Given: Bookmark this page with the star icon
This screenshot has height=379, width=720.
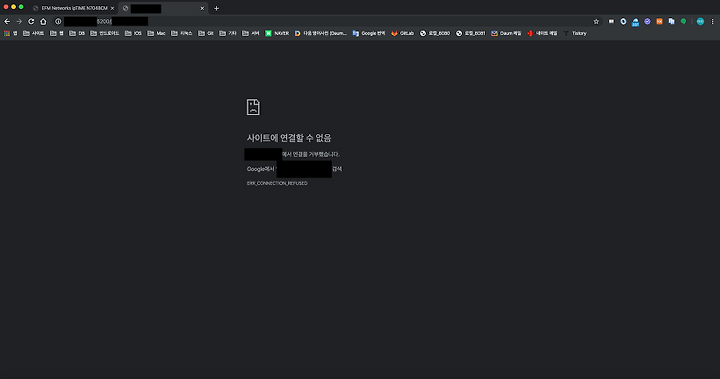Looking at the screenshot, I should click(x=596, y=21).
